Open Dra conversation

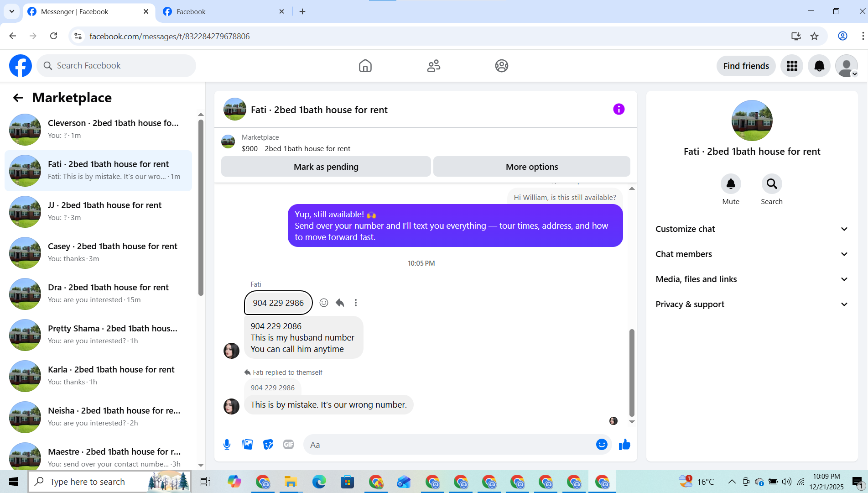coord(98,294)
